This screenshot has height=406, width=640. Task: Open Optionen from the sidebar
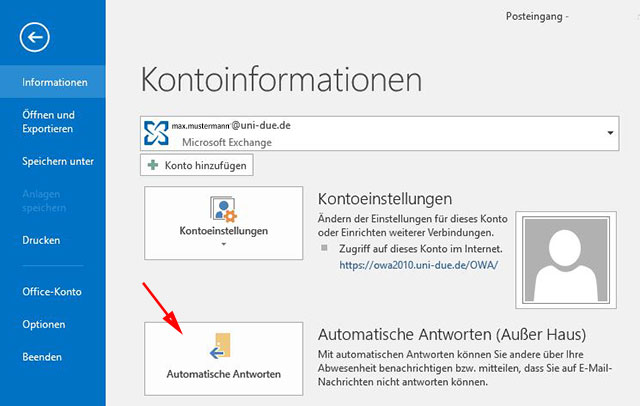point(44,325)
